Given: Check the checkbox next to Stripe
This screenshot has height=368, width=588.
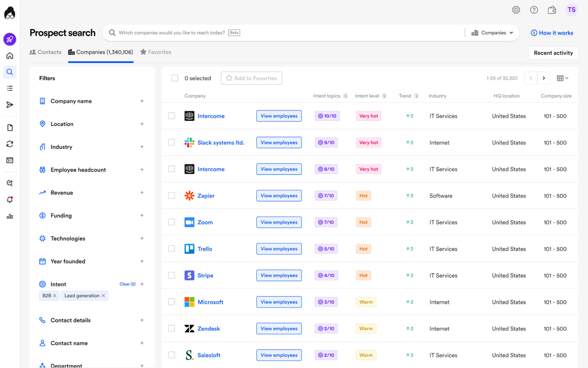Looking at the screenshot, I should pos(171,275).
